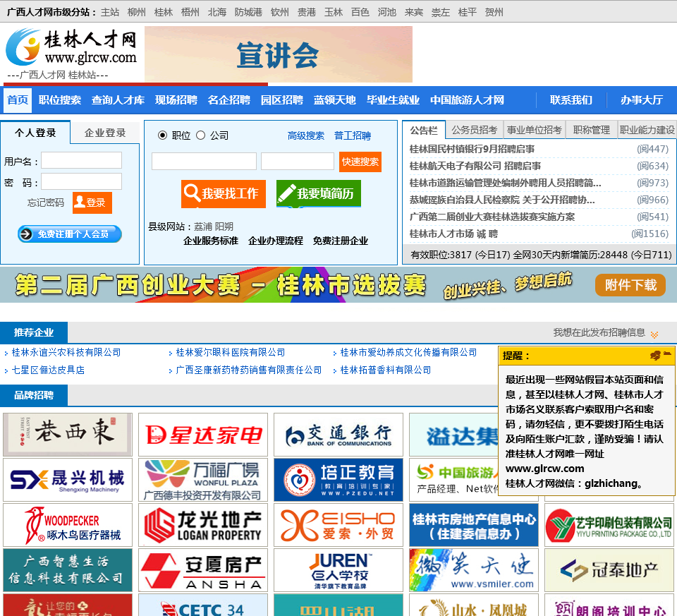Open 职位搜索 in the navigation bar

click(x=59, y=100)
